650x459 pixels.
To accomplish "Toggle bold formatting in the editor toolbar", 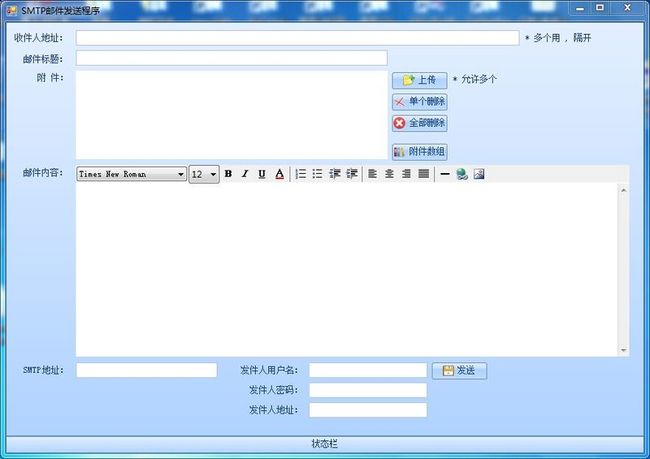I will tap(228, 174).
